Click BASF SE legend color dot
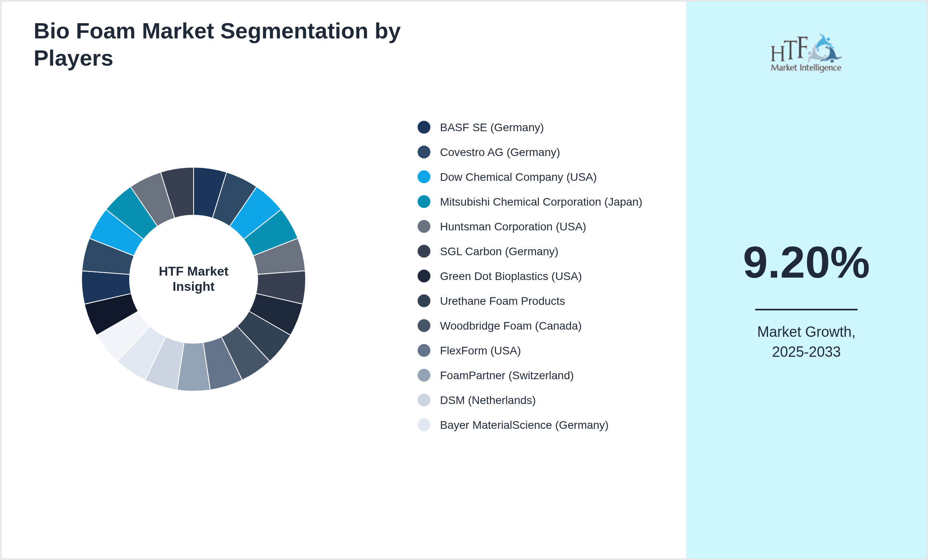 pos(424,127)
